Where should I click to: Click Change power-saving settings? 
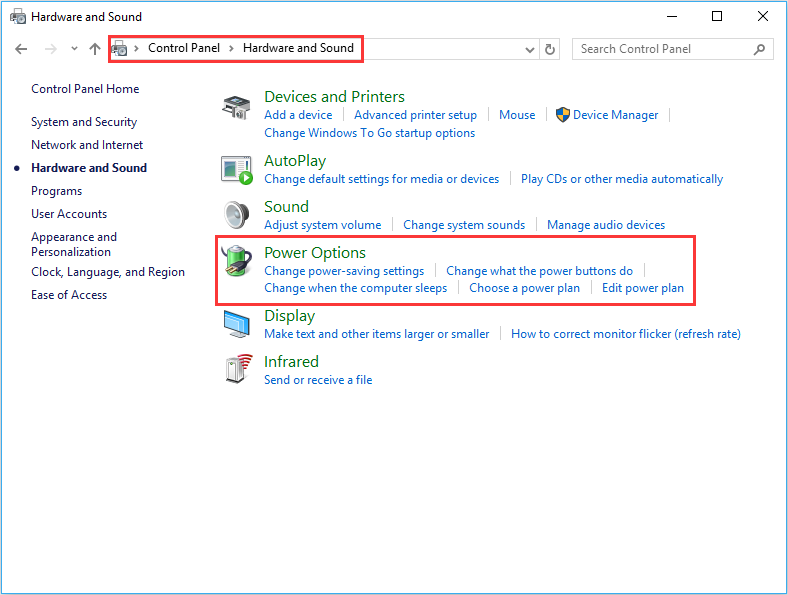click(x=344, y=271)
